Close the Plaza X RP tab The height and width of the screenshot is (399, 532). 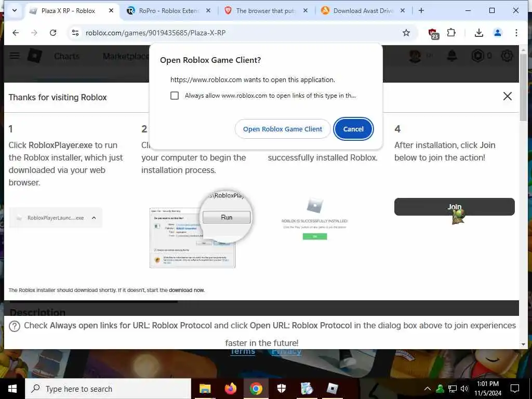[x=111, y=10]
